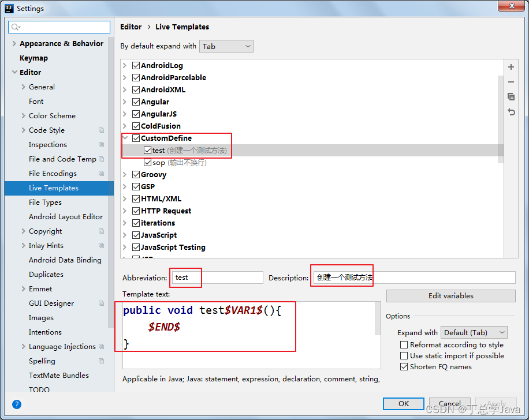This screenshot has height=420, width=529.
Task: Expand the Angular template group
Action: (125, 102)
